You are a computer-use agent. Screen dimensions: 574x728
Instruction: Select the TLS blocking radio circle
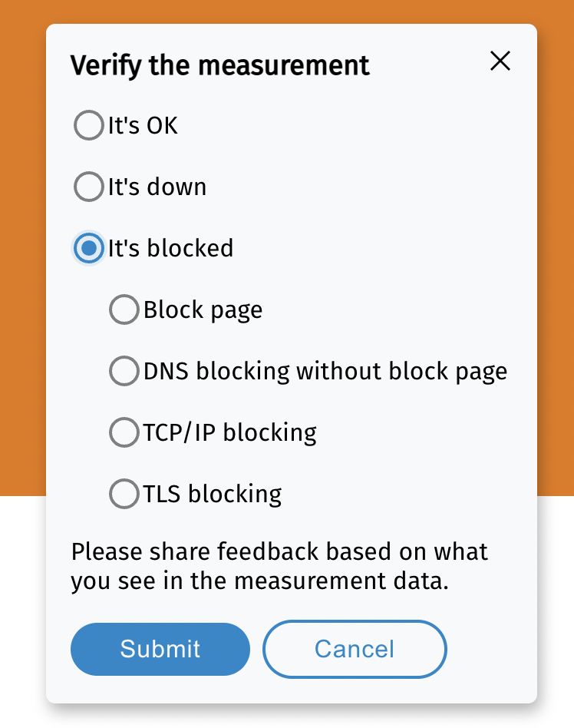pos(124,494)
